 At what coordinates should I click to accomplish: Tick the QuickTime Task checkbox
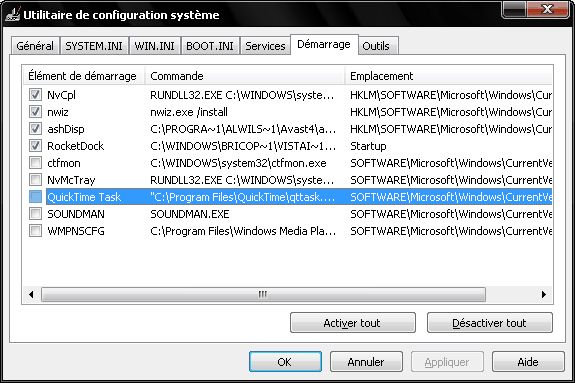(x=35, y=197)
